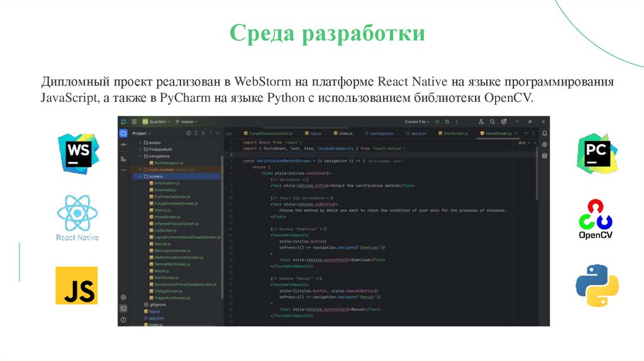Show more tool windows (three dots) in left sidebar
644x361 pixels.
(123, 170)
